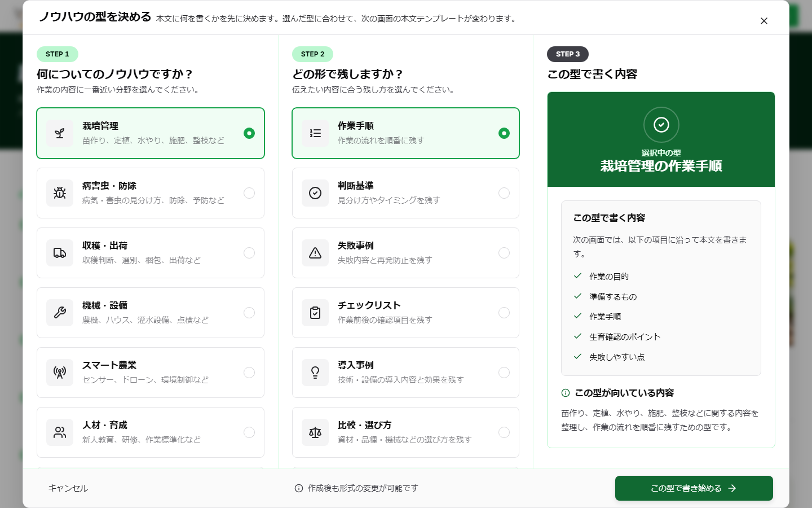Click the キャンセル button

tap(68, 488)
